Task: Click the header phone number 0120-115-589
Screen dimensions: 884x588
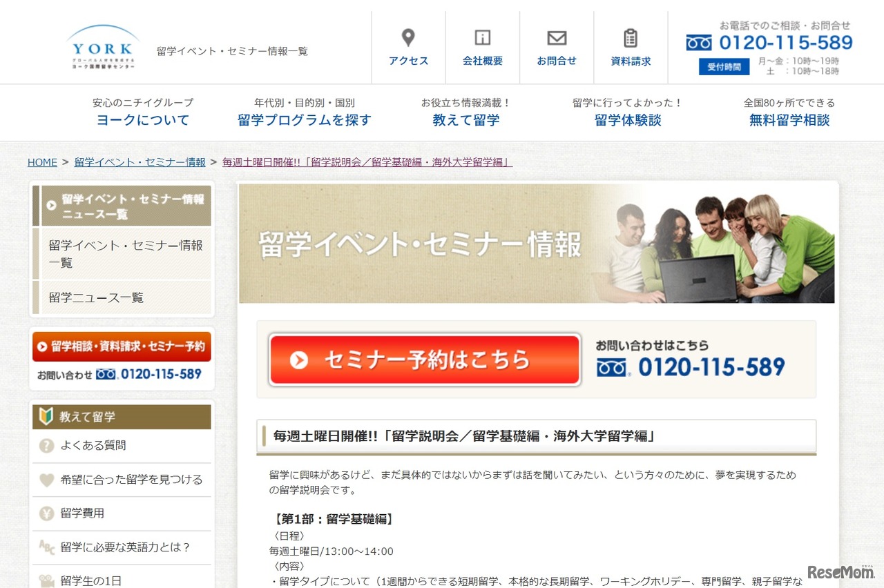Action: pos(786,43)
